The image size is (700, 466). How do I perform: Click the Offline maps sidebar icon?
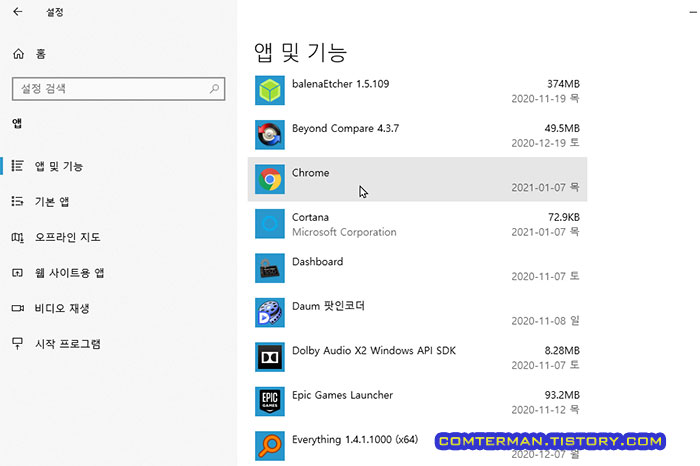pyautogui.click(x=17, y=237)
